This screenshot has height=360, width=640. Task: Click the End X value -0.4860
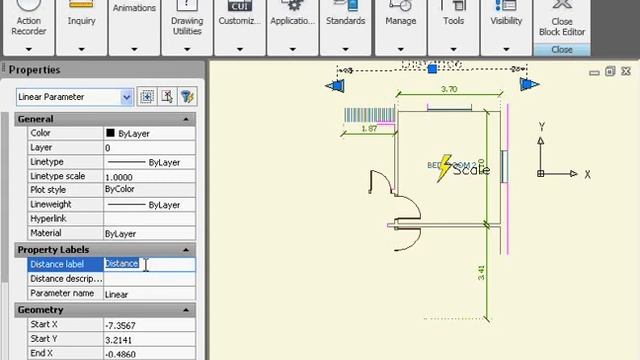coord(149,353)
